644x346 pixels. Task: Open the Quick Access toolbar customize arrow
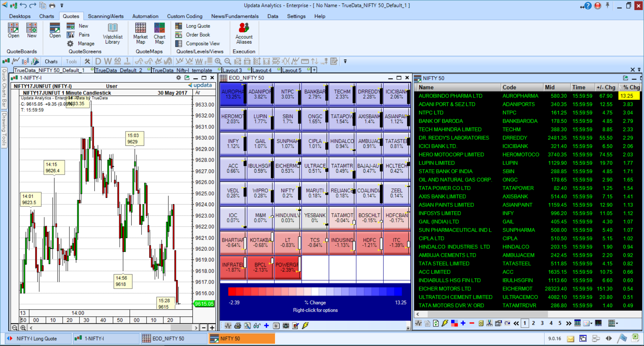point(62,5)
